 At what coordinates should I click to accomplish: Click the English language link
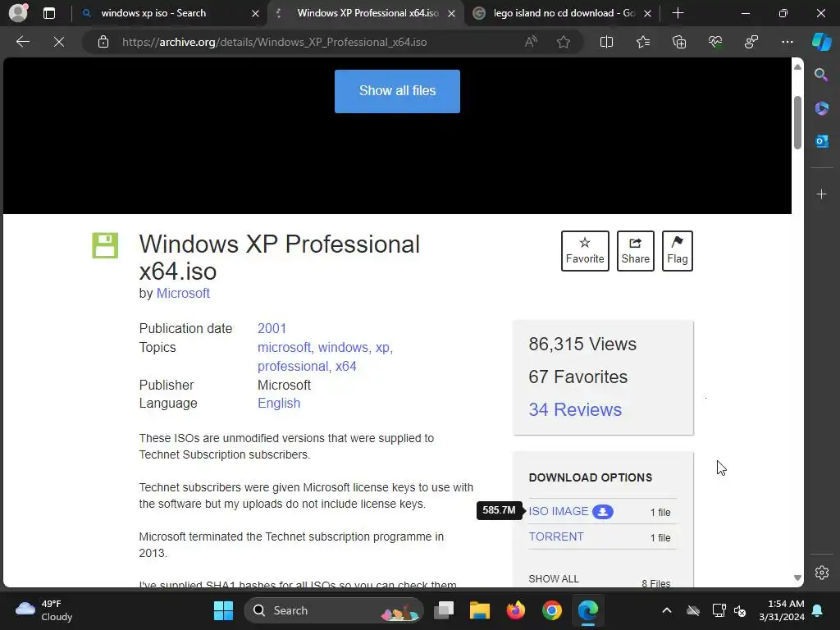[279, 404]
